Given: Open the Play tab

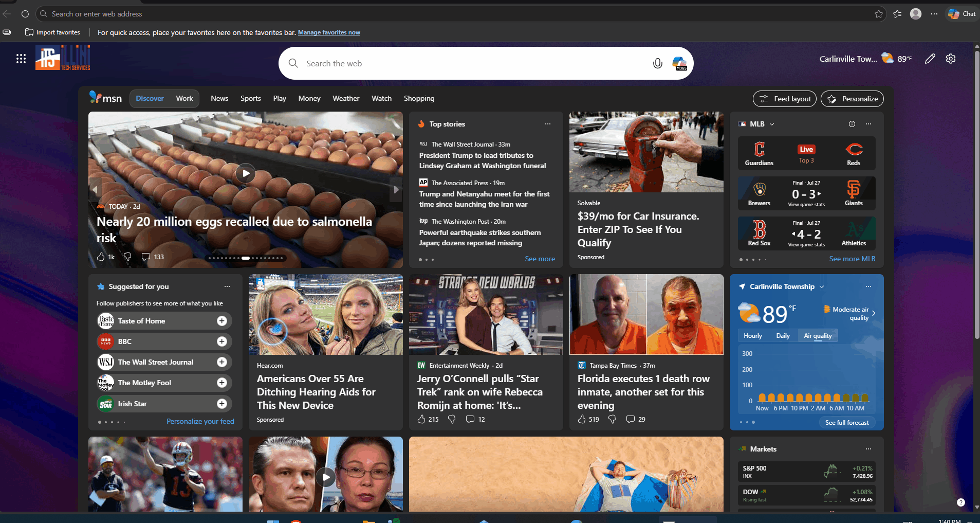Looking at the screenshot, I should click(x=280, y=98).
